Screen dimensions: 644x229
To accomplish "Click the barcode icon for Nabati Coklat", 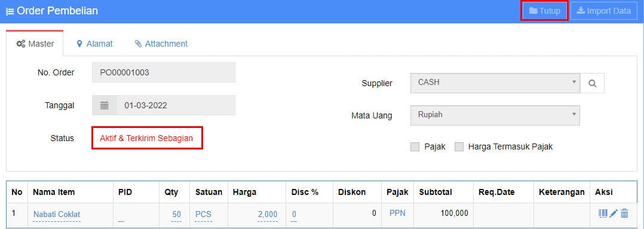I will [x=603, y=213].
